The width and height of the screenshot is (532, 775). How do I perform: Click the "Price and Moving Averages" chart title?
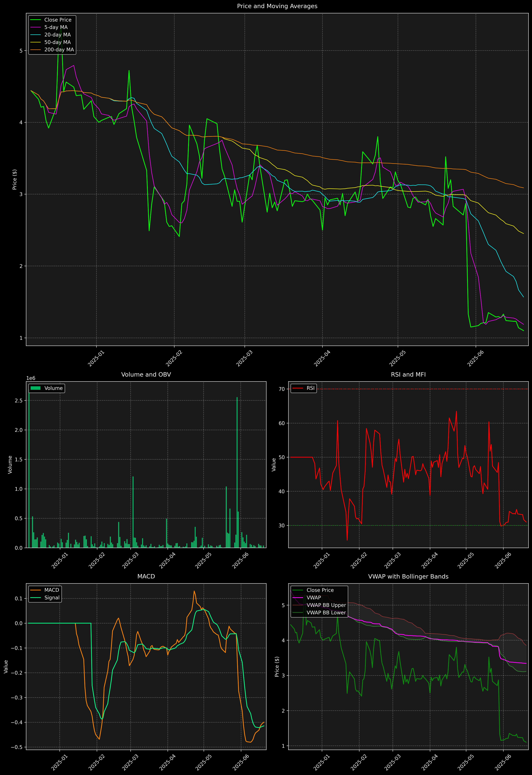point(277,6)
